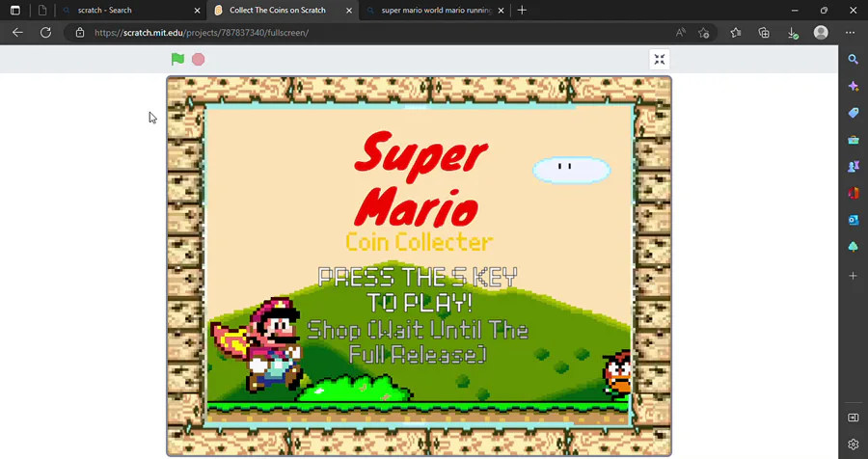Open browser Collections
This screenshot has height=459, width=868.
(764, 33)
